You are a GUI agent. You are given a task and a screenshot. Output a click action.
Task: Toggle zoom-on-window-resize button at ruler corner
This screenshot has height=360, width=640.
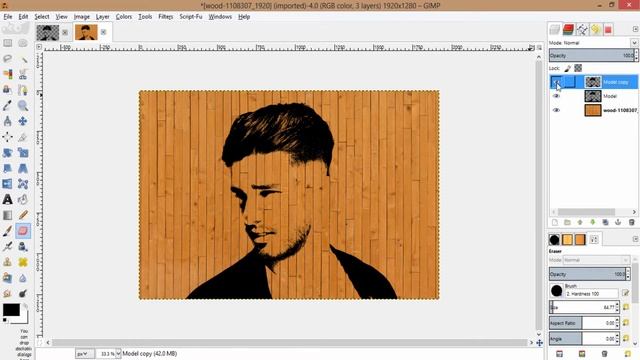(539, 47)
